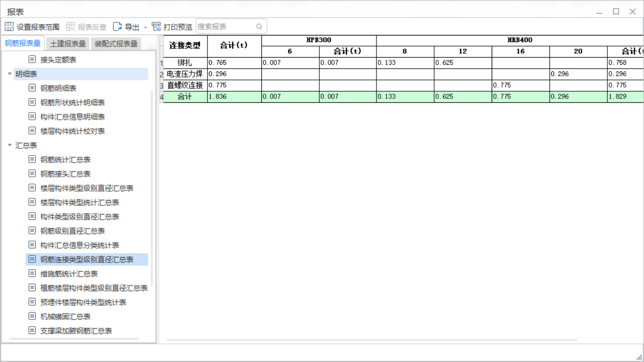
Task: Select 钢筋形状统计明细表 in the tree
Action: click(x=72, y=103)
